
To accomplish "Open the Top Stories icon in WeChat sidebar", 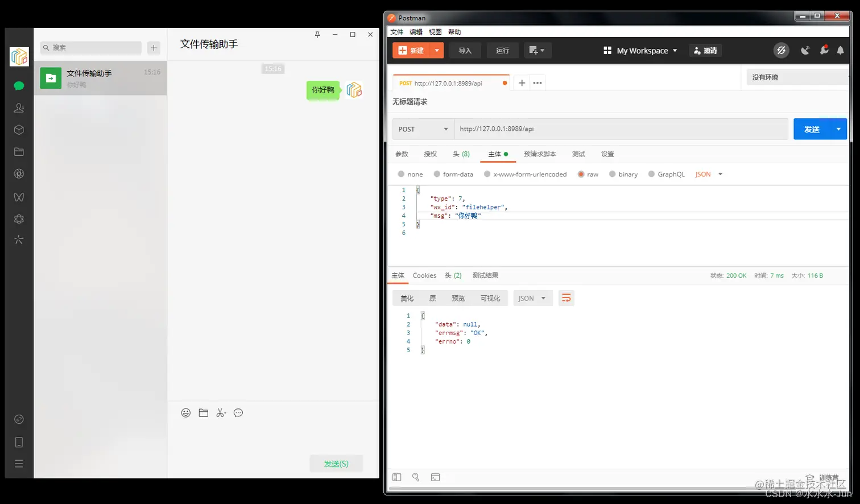I will tap(19, 219).
